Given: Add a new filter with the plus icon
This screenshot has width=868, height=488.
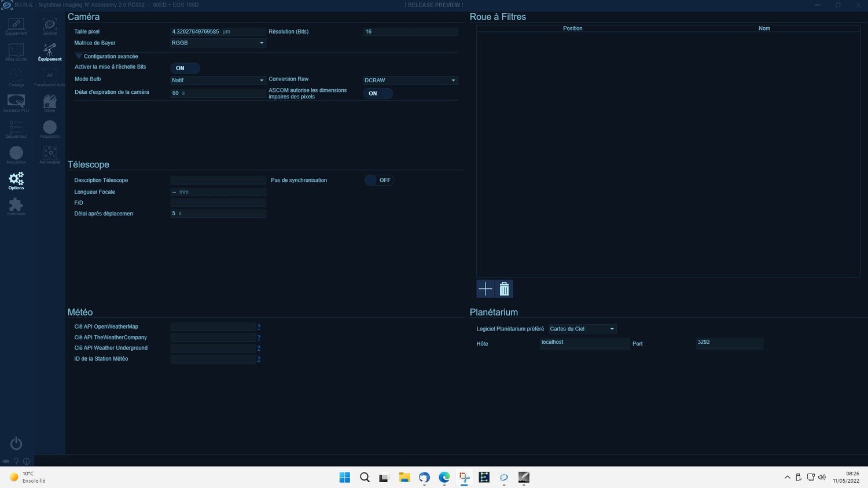Looking at the screenshot, I should coord(485,288).
